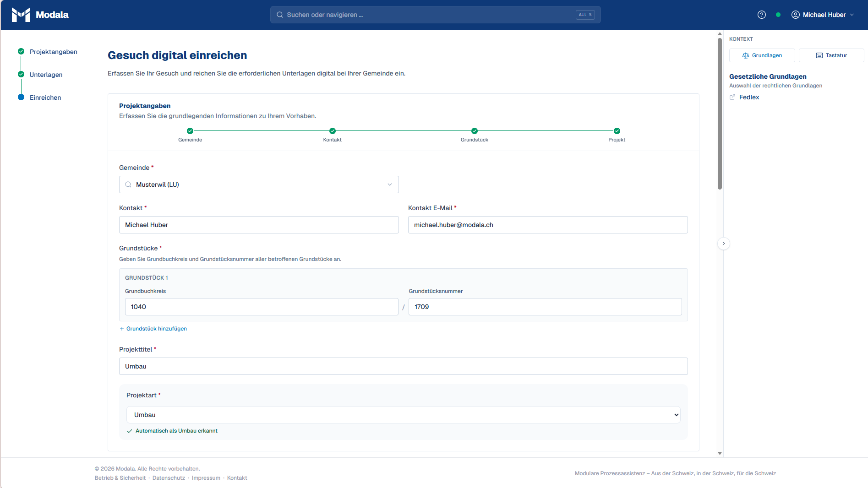Viewport: 868px width, 488px height.
Task: Click the Modala logo icon
Action: pos(21,15)
